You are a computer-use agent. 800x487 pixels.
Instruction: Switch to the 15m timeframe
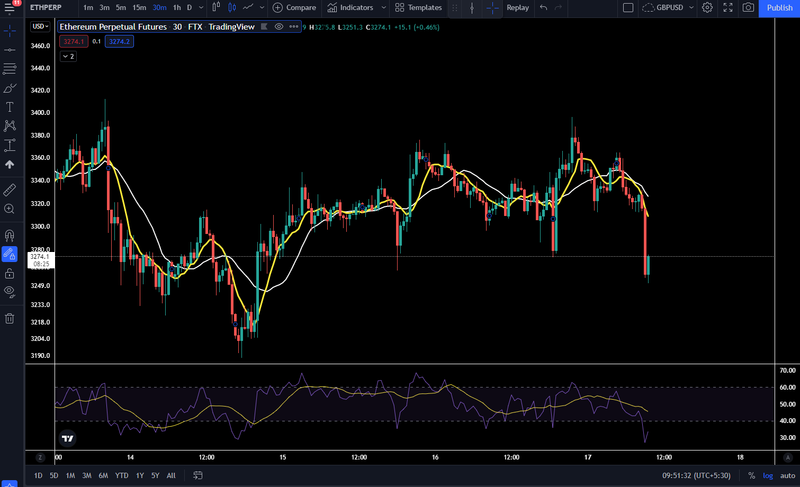(x=139, y=8)
